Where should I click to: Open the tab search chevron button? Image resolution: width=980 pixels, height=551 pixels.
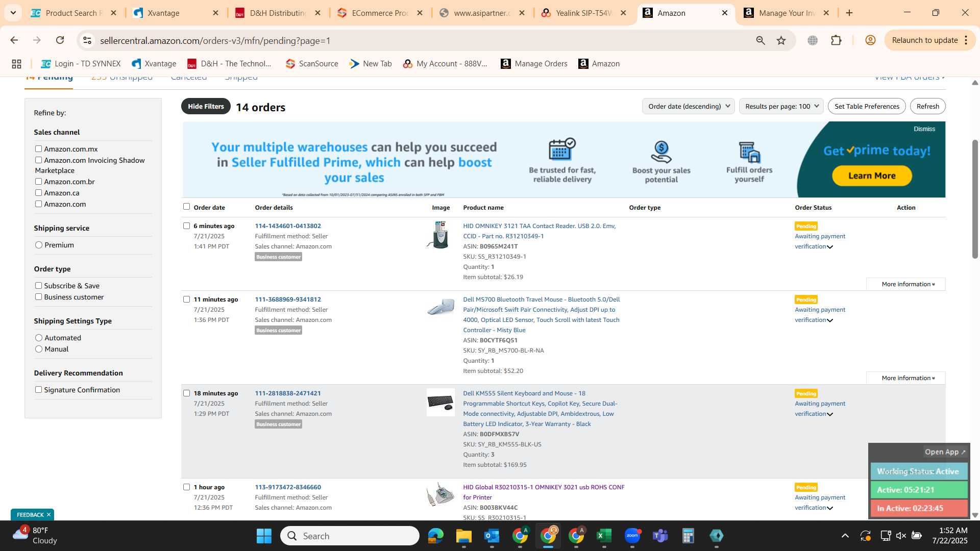point(13,13)
